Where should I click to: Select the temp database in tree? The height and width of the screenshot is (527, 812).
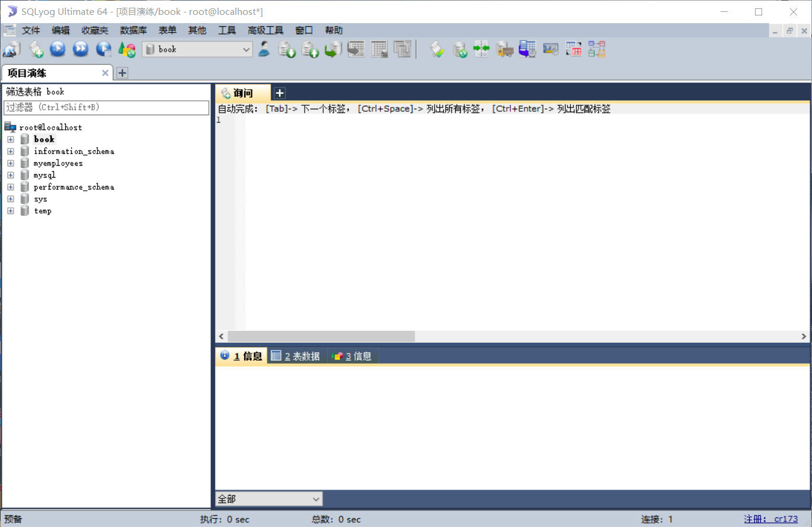[x=43, y=210]
